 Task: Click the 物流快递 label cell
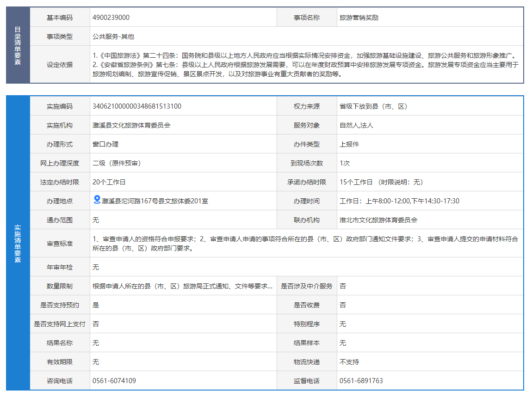click(x=307, y=362)
